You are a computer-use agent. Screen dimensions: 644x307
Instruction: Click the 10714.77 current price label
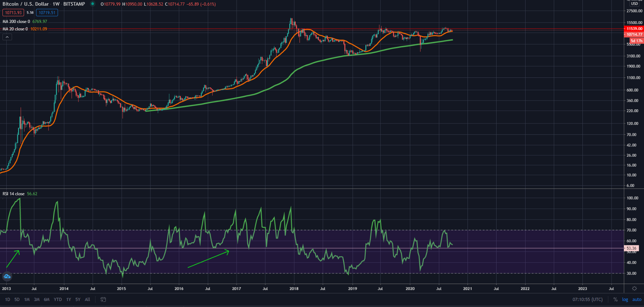[x=634, y=34]
